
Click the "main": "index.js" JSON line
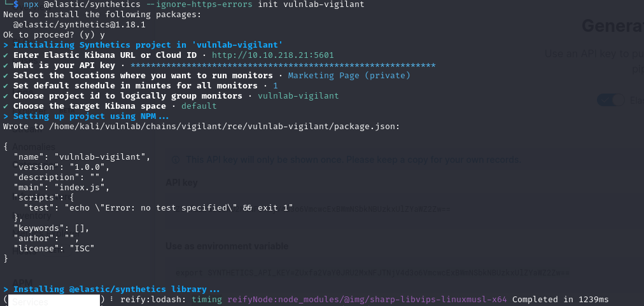click(62, 188)
